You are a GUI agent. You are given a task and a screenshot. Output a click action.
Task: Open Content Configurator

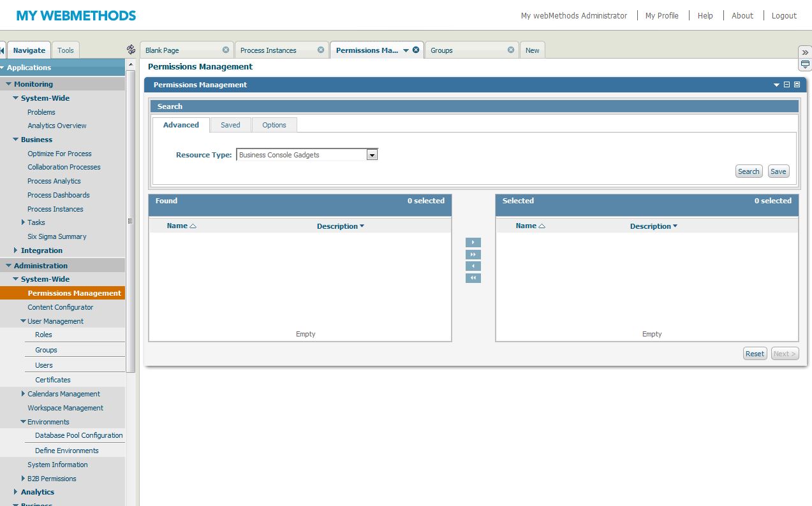coord(61,307)
